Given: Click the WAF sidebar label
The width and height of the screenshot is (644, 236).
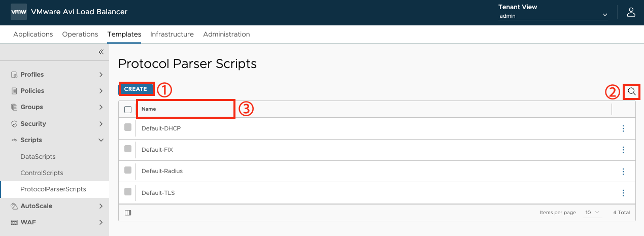Looking at the screenshot, I should point(28,222).
